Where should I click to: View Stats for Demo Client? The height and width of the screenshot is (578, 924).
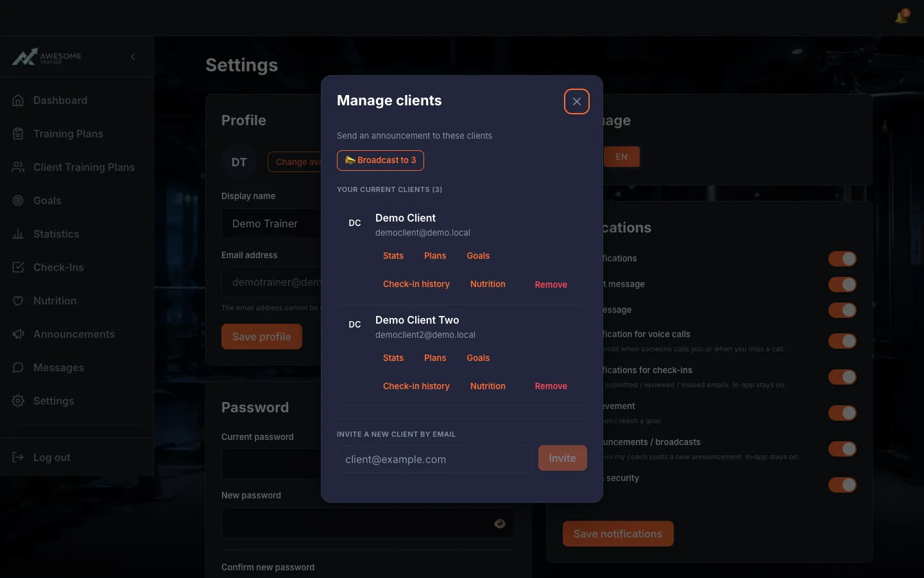(393, 256)
